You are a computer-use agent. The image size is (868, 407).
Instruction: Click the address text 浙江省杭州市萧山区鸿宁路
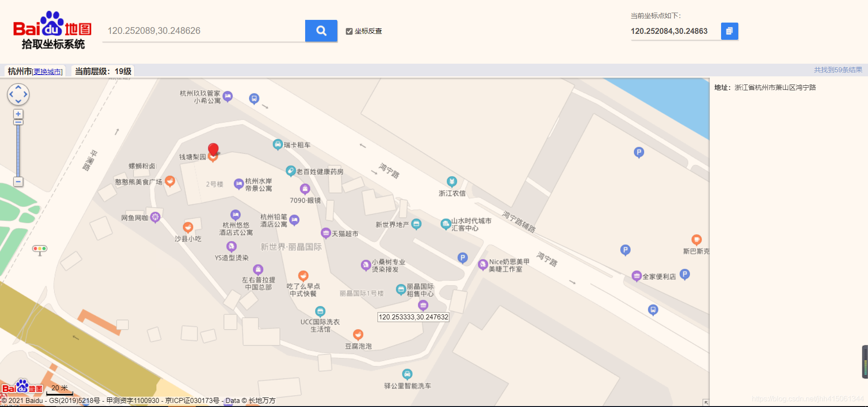tap(775, 88)
